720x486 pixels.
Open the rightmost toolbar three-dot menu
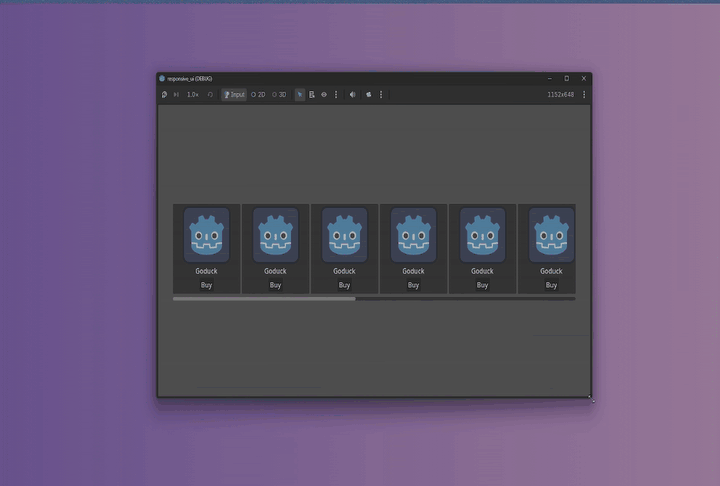(x=584, y=95)
